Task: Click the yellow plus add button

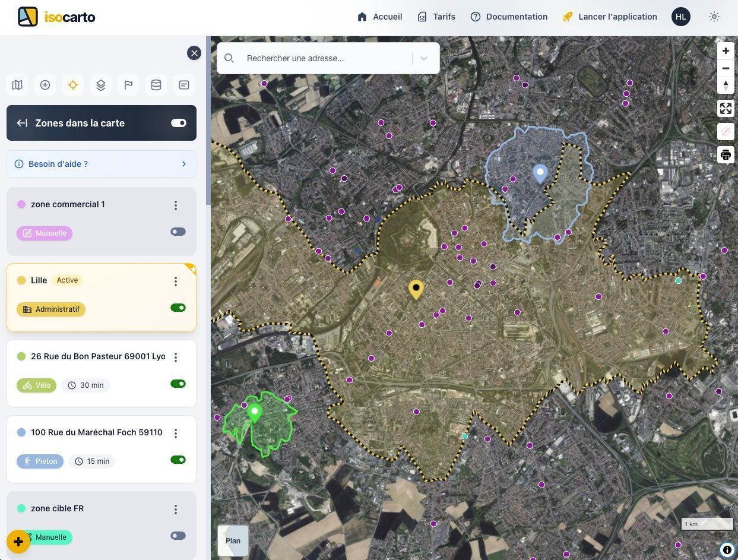Action: [x=18, y=542]
